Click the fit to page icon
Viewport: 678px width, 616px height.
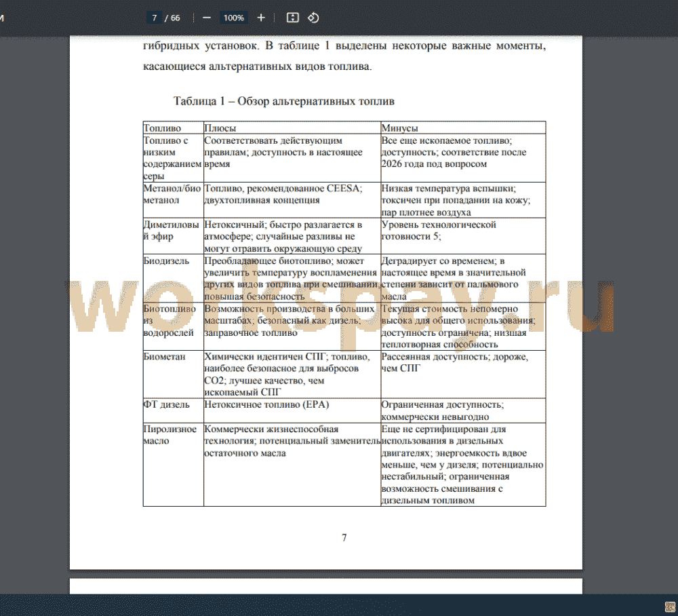(x=293, y=18)
